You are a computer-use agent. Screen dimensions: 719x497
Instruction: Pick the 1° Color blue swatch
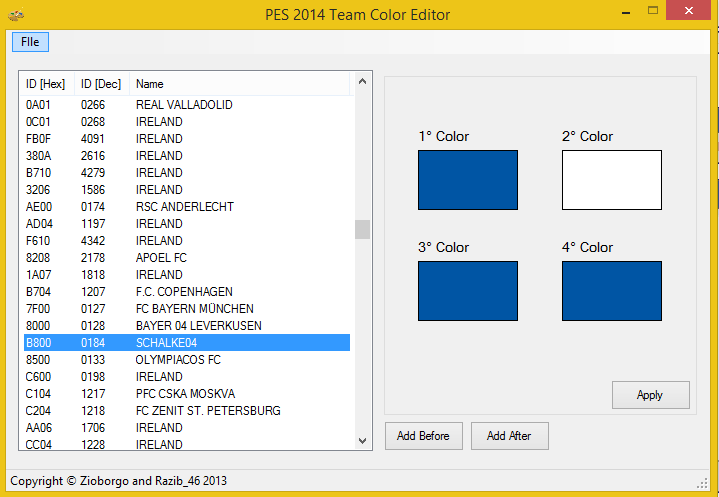pos(467,180)
